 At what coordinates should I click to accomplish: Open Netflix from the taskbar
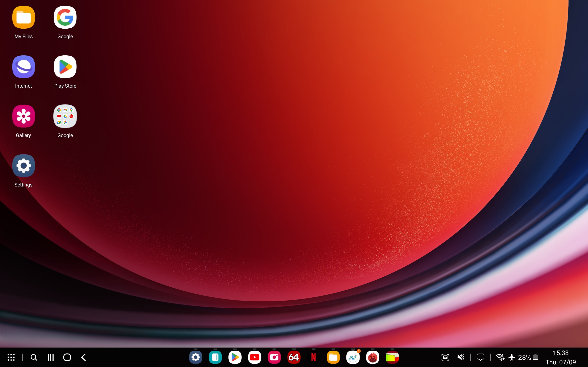pos(314,357)
